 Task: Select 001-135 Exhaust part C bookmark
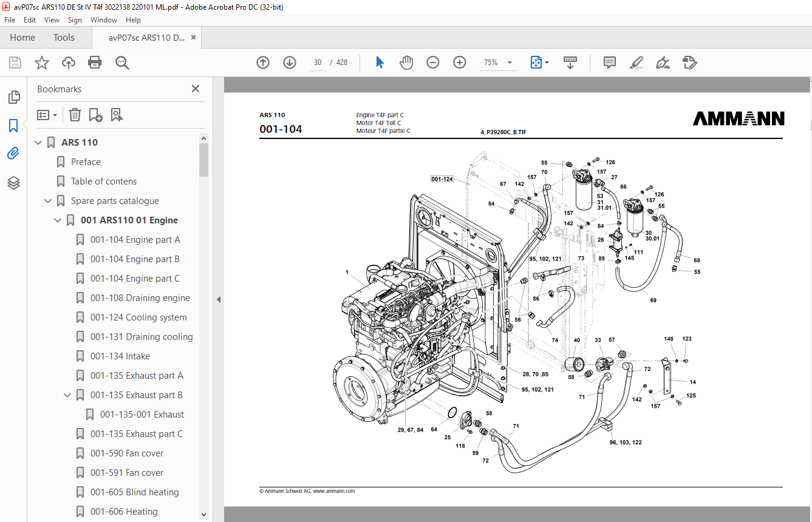(137, 434)
